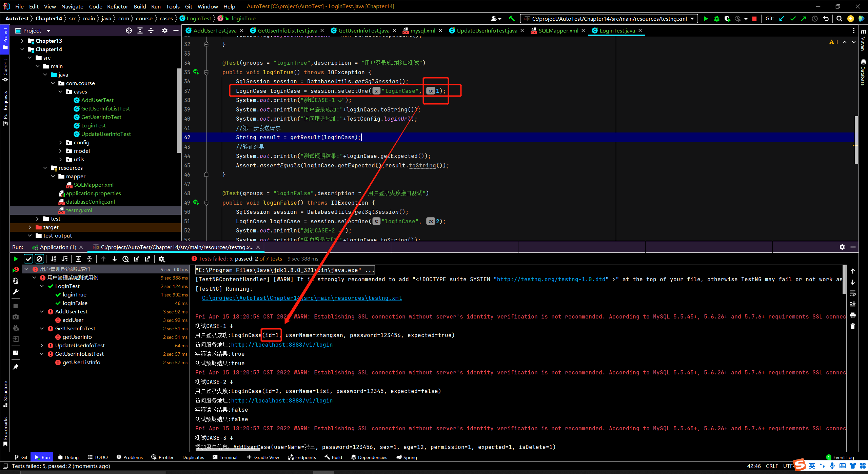Viewport: 868px width, 474px height.
Task: Switch to AddUserTest.java tab
Action: click(x=215, y=30)
